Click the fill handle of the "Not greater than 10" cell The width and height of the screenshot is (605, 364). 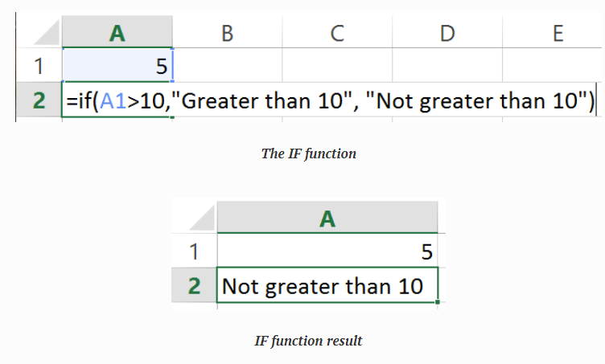pyautogui.click(x=438, y=302)
